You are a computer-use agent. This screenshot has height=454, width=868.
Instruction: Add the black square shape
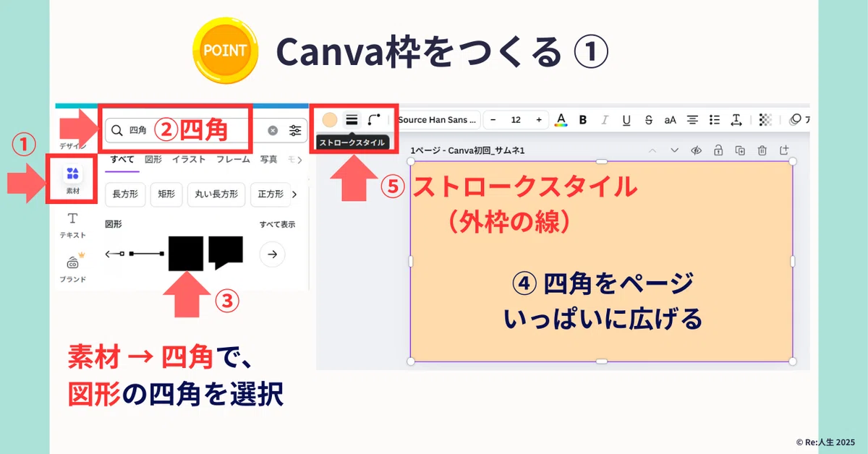point(186,253)
